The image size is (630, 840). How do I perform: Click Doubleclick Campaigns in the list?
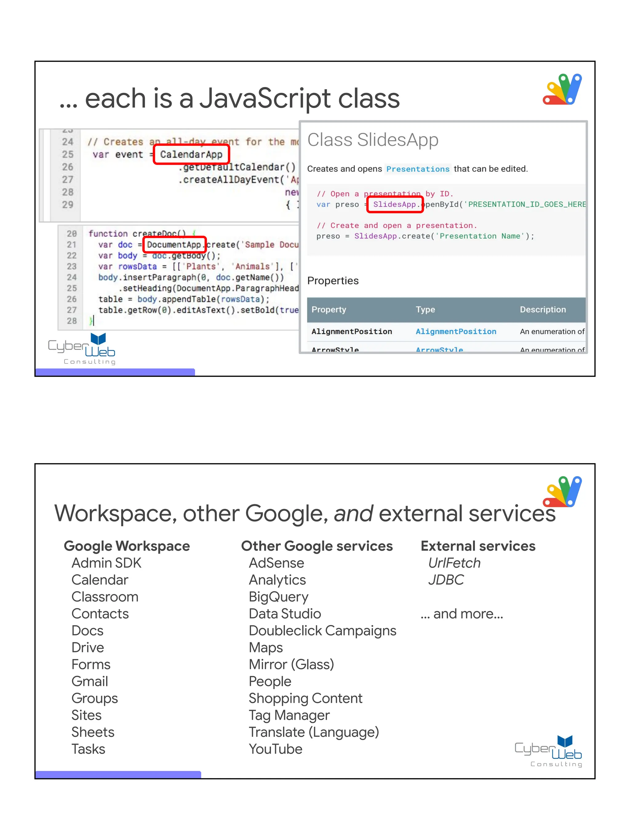[x=323, y=631]
